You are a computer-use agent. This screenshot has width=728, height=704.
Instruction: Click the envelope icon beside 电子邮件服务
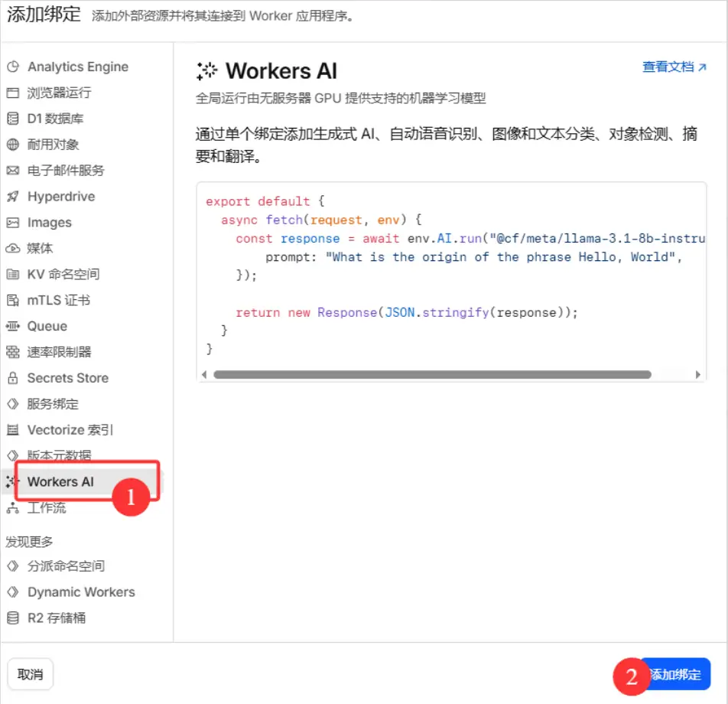[x=13, y=171]
